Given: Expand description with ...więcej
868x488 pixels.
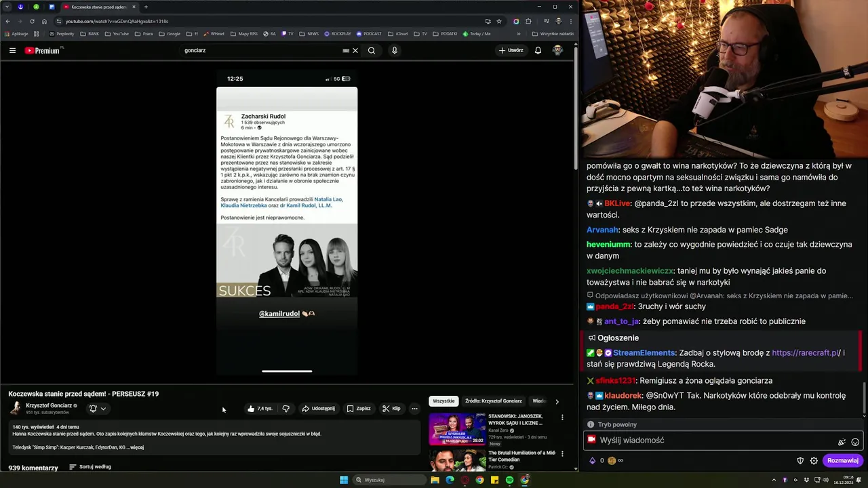Looking at the screenshot, I should coord(136,447).
